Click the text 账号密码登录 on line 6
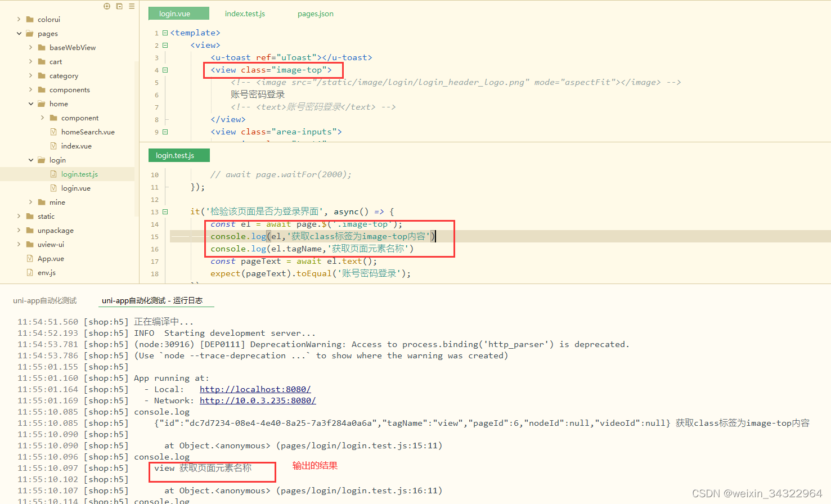 point(257,94)
